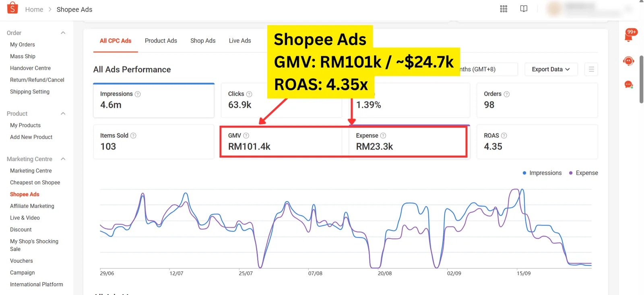Screen dimensions: 644x295
Task: Open Add New Product in sidebar
Action: (31, 137)
